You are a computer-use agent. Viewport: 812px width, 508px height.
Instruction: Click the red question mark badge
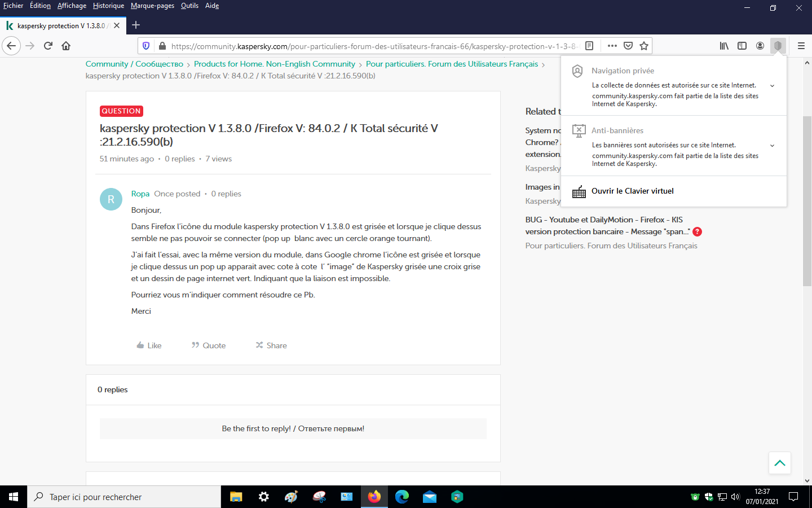click(x=698, y=232)
